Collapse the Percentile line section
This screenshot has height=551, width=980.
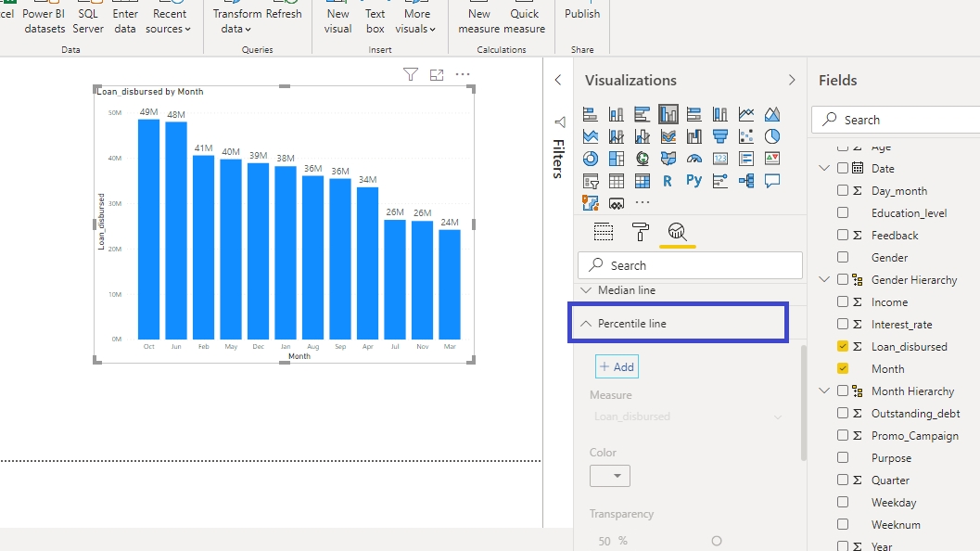(586, 324)
